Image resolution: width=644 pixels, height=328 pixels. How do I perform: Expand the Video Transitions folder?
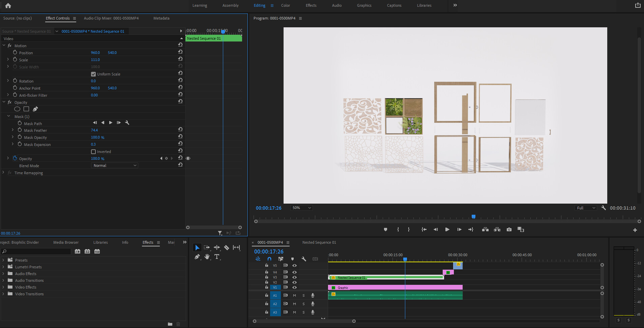click(x=3, y=294)
